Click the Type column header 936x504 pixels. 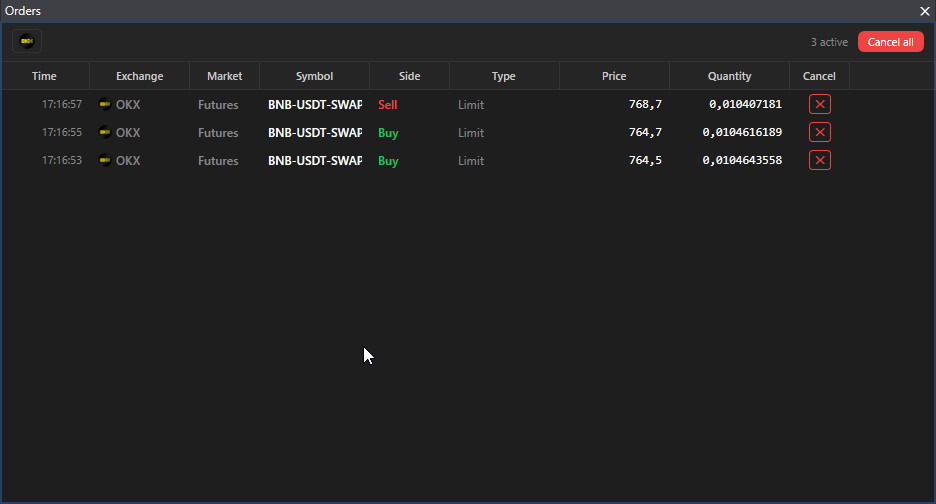504,76
